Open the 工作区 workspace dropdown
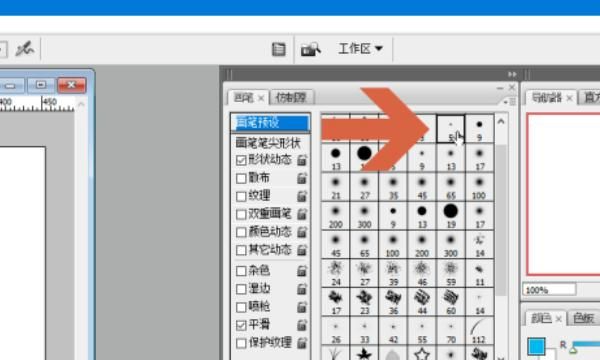The image size is (600, 360). click(360, 49)
